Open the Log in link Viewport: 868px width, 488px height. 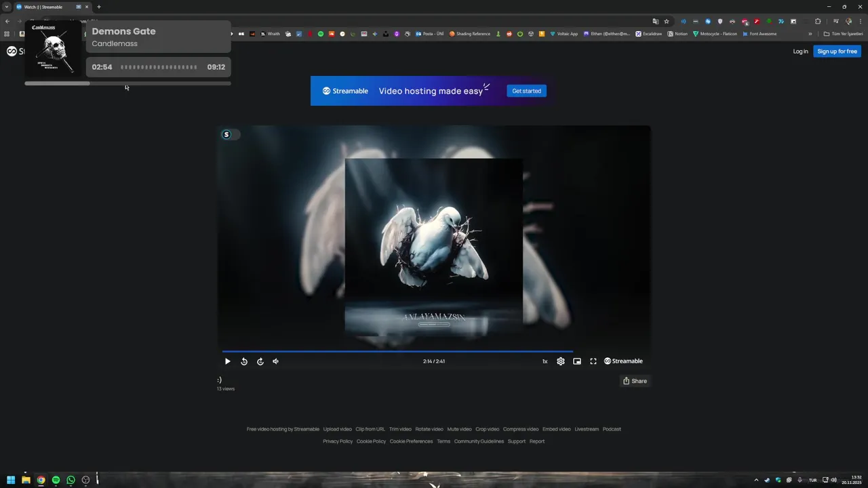[801, 52]
